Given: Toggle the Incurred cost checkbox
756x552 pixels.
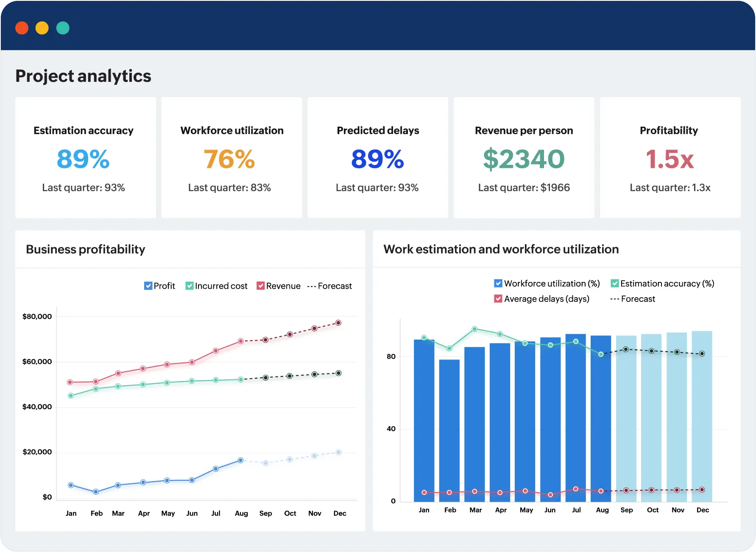Looking at the screenshot, I should coord(190,286).
